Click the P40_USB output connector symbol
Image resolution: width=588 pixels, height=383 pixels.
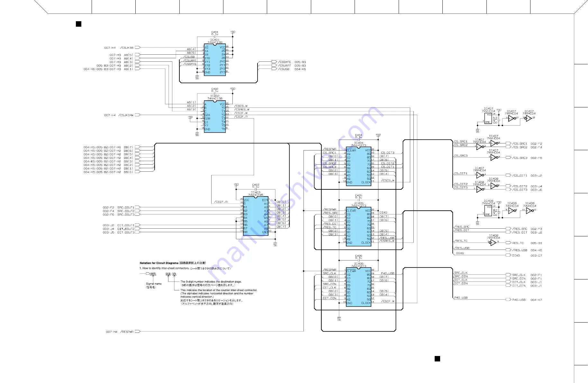pos(508,299)
